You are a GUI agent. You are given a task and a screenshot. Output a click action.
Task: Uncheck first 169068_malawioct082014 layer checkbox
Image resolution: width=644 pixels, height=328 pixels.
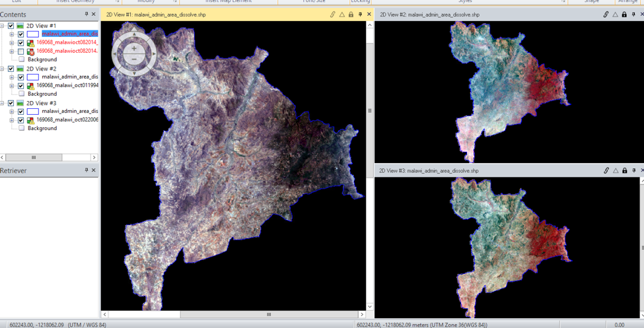coord(21,43)
